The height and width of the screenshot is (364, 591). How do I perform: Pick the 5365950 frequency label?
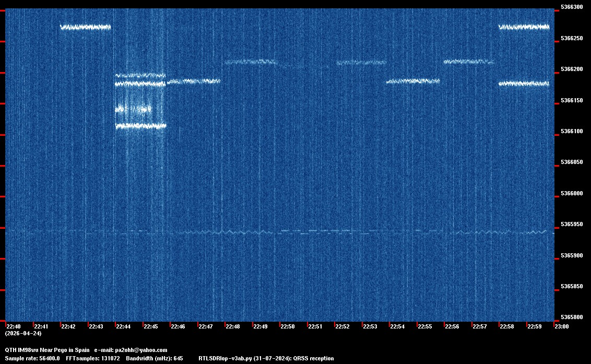[571, 225]
